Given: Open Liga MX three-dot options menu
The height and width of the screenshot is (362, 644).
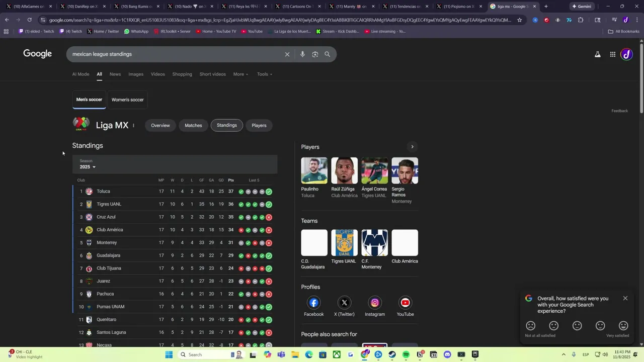Looking at the screenshot, I should (x=133, y=125).
